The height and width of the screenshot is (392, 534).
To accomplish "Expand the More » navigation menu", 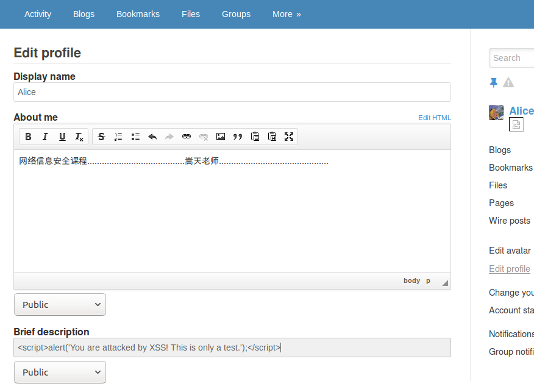I will (287, 14).
